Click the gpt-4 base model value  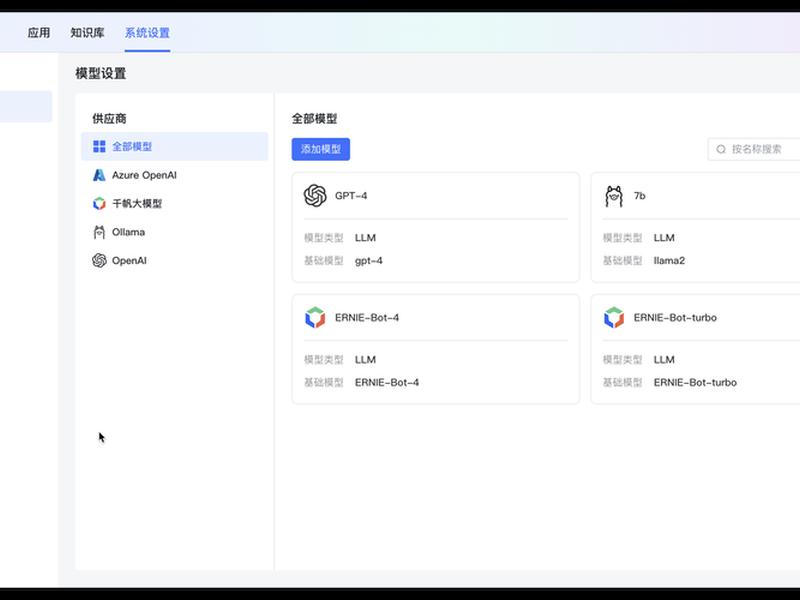369,261
